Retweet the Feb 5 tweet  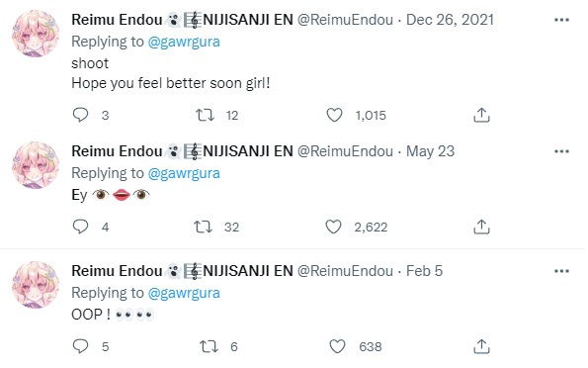(x=209, y=346)
